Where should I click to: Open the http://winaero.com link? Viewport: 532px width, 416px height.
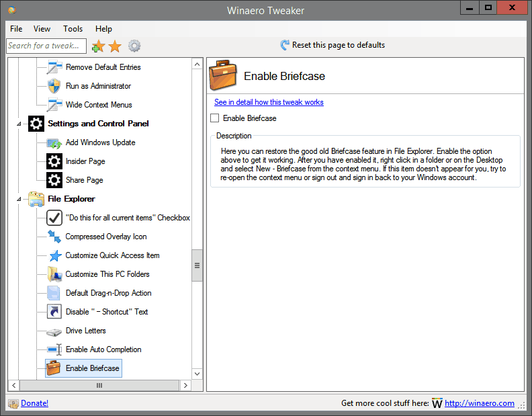[480, 403]
